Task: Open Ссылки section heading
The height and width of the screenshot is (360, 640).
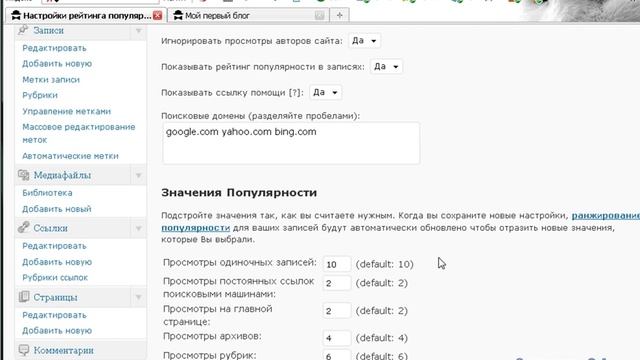Action: [x=50, y=228]
